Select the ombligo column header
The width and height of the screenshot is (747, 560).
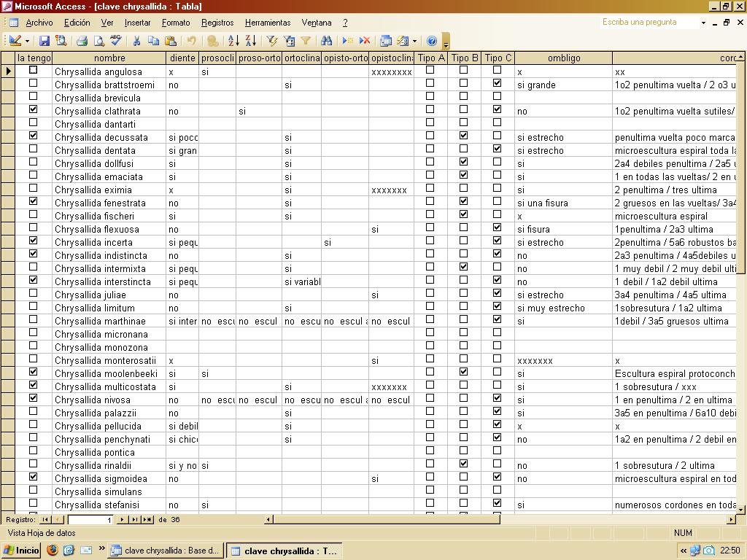coord(564,58)
